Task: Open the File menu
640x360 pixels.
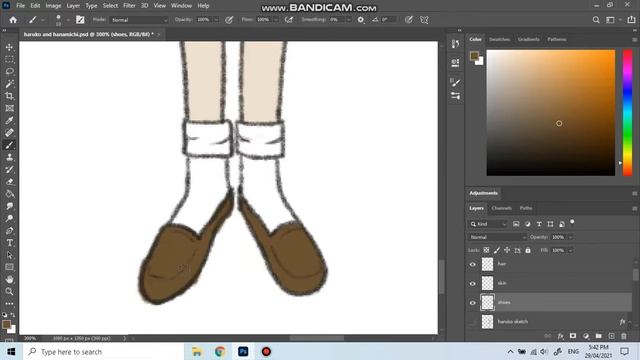Action: point(20,6)
